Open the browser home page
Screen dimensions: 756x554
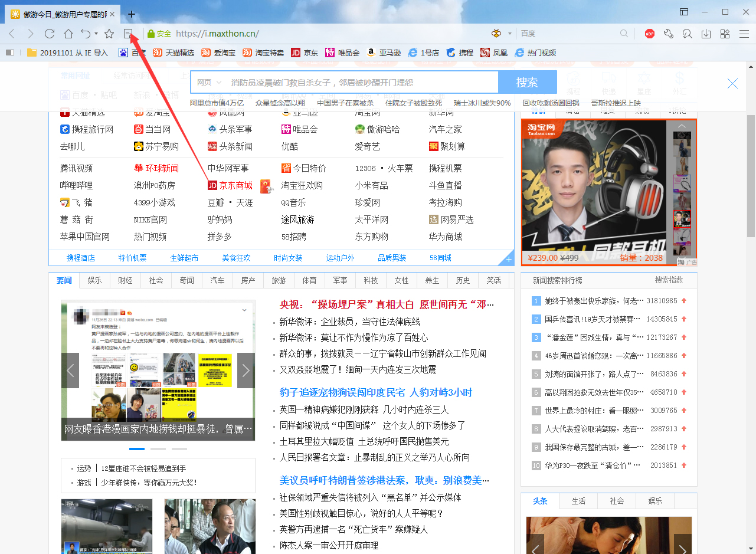(x=68, y=34)
